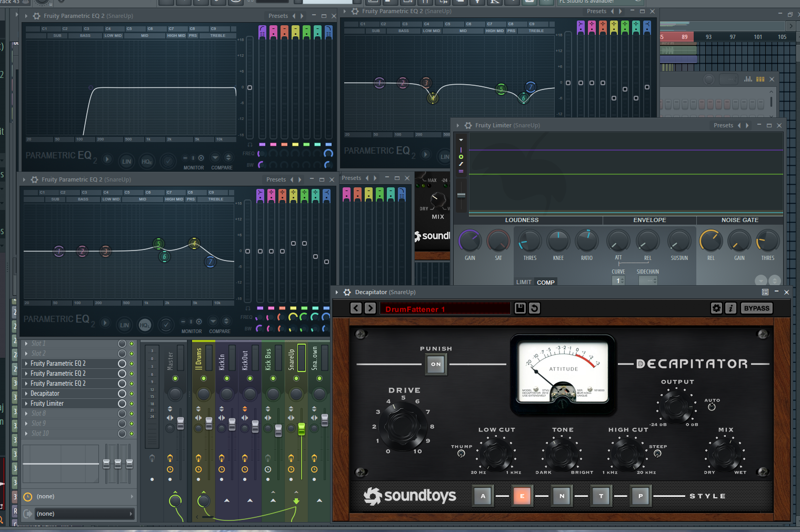Toggle the Decapitator BYPASS button
Image resolution: width=800 pixels, height=532 pixels.
[x=756, y=308]
